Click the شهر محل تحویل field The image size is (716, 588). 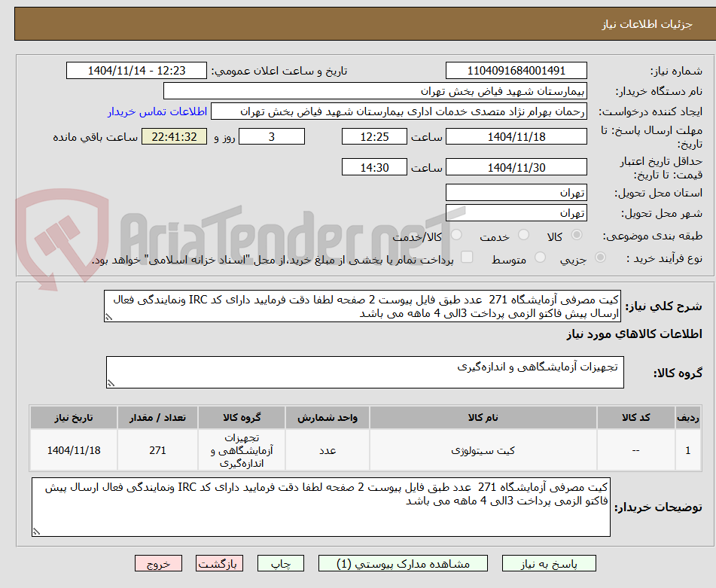[516, 213]
